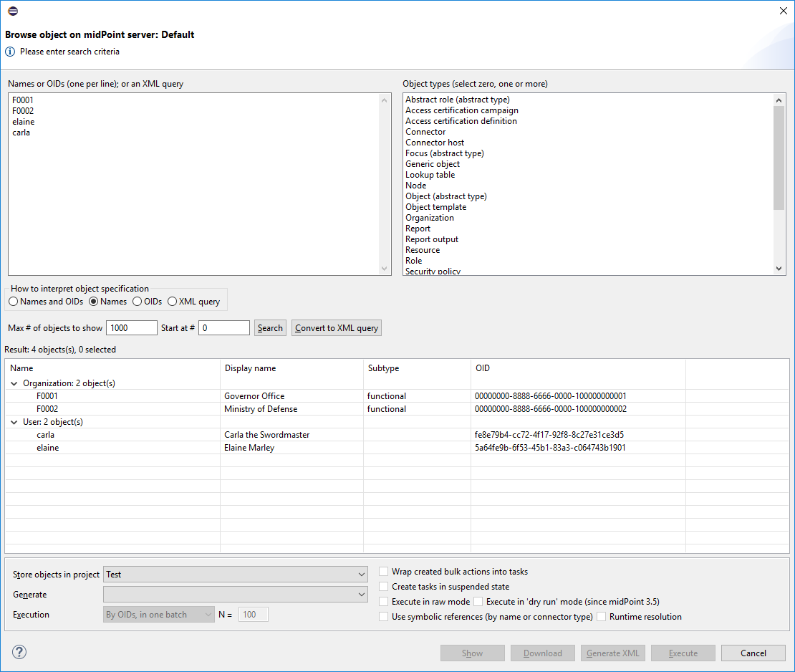Collapse the 'Organization: 2 object(s)' group
This screenshot has width=795, height=672.
coord(14,383)
